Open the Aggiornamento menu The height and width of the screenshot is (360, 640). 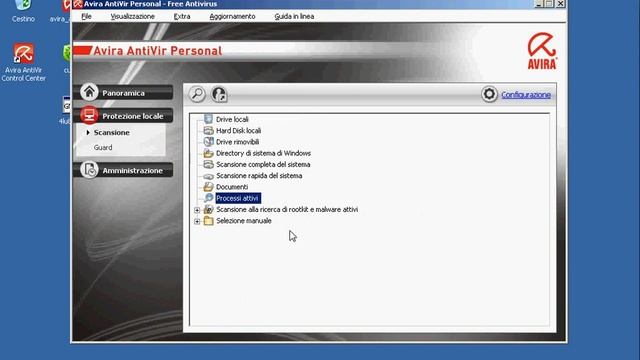click(x=232, y=16)
